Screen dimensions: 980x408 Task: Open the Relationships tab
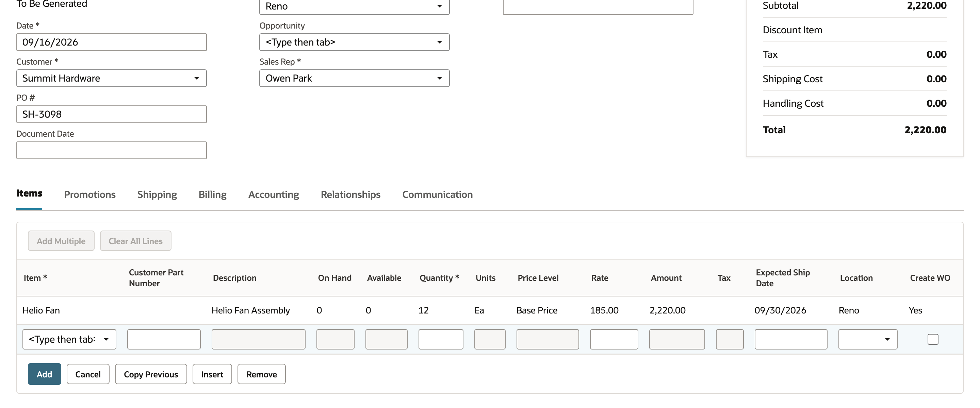[350, 194]
